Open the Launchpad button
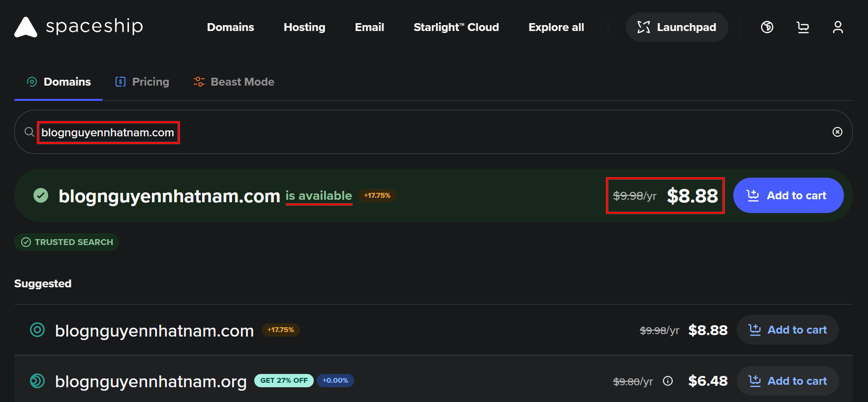Screen dimensions: 868x402 (677, 27)
